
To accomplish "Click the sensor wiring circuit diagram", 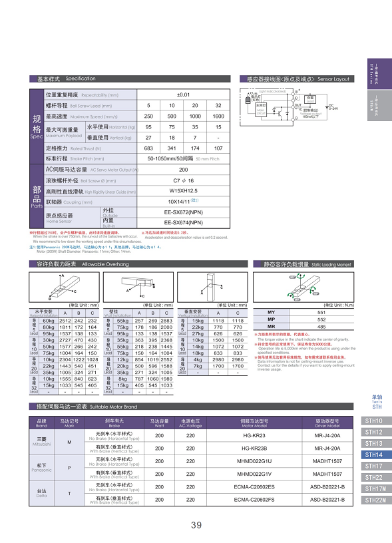I will pos(289,106).
